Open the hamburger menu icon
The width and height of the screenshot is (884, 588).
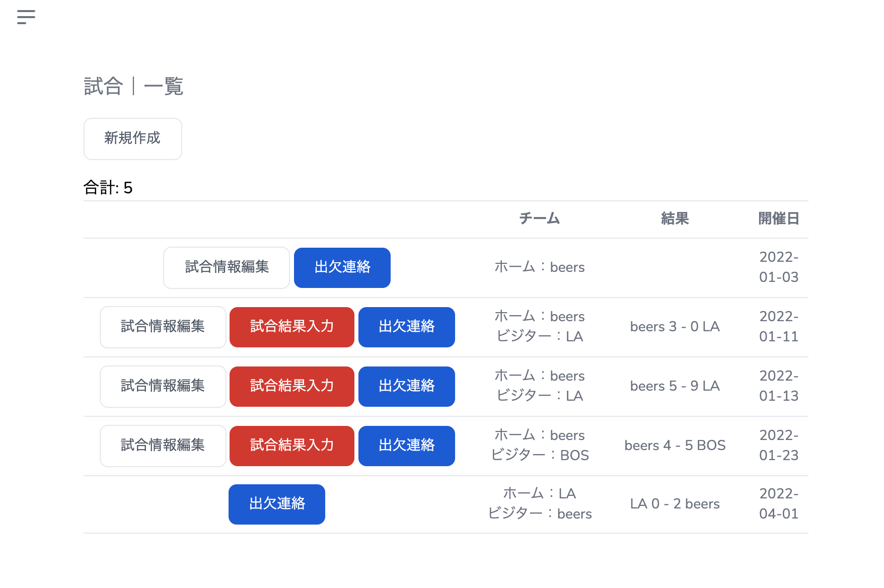coord(26,17)
